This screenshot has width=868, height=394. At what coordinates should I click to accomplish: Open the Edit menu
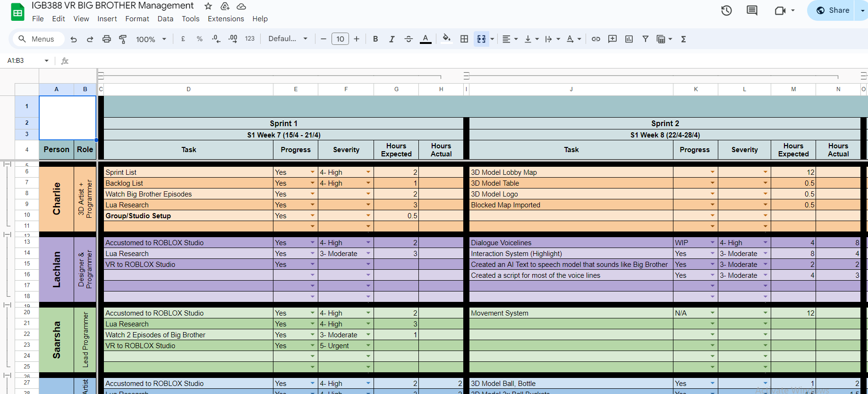click(x=59, y=19)
